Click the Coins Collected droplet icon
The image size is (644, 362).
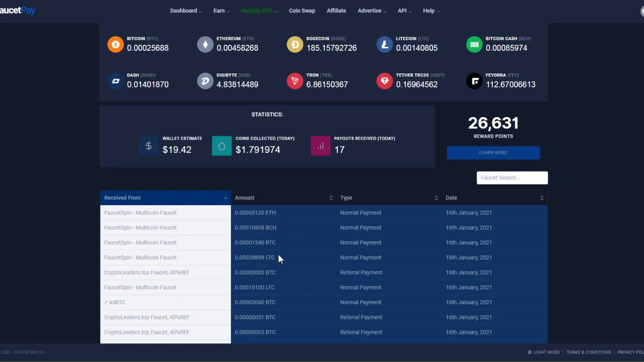(x=221, y=146)
